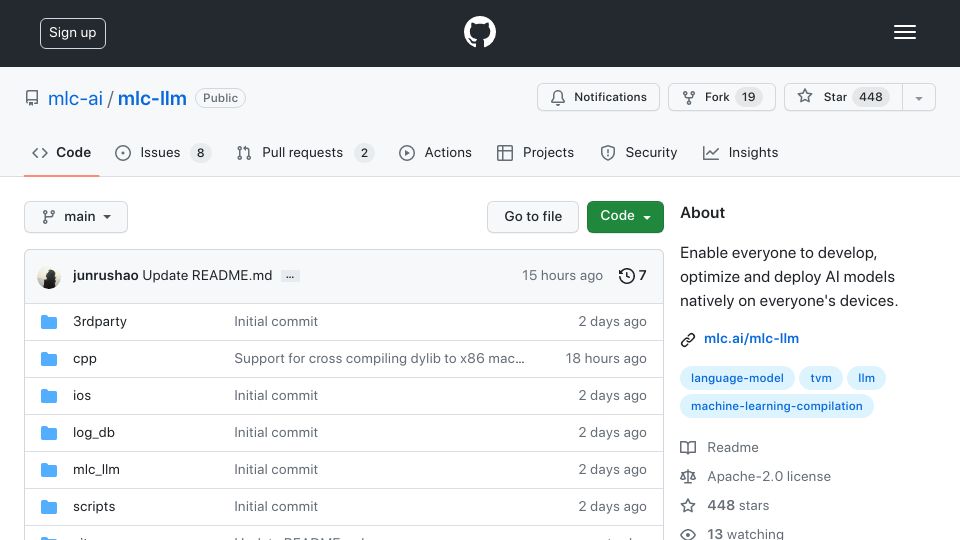Open the Update README.md commit message
Viewport: 960px width, 540px height.
click(207, 276)
